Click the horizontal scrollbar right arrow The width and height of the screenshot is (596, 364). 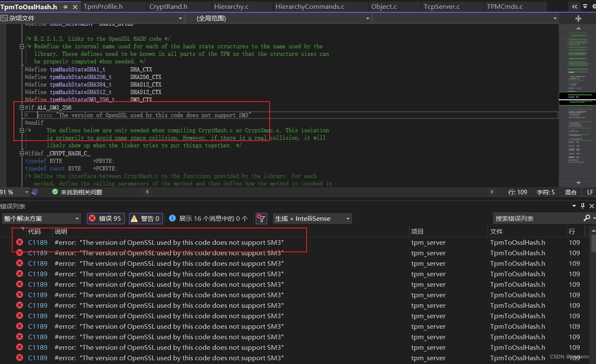point(492,192)
